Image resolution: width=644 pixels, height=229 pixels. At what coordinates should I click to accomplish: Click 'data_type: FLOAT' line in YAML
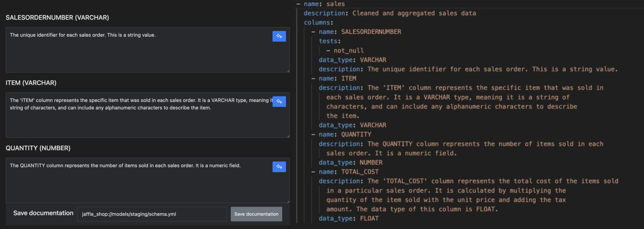[349, 218]
